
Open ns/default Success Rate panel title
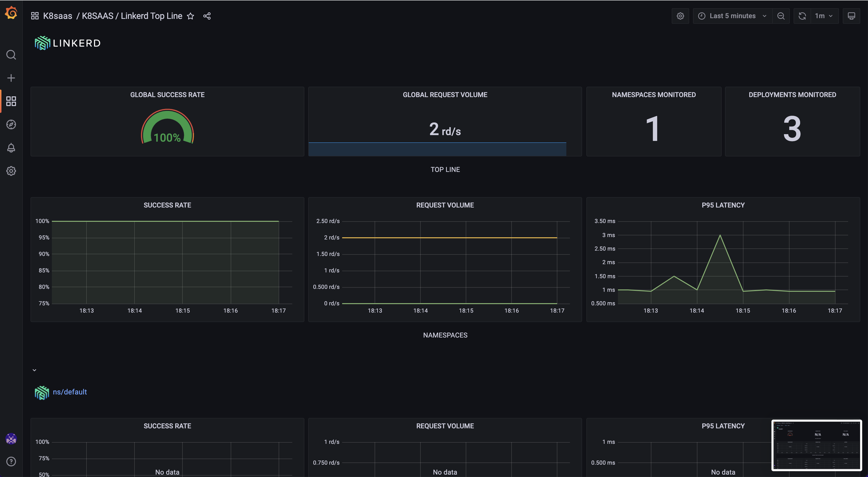click(x=167, y=426)
